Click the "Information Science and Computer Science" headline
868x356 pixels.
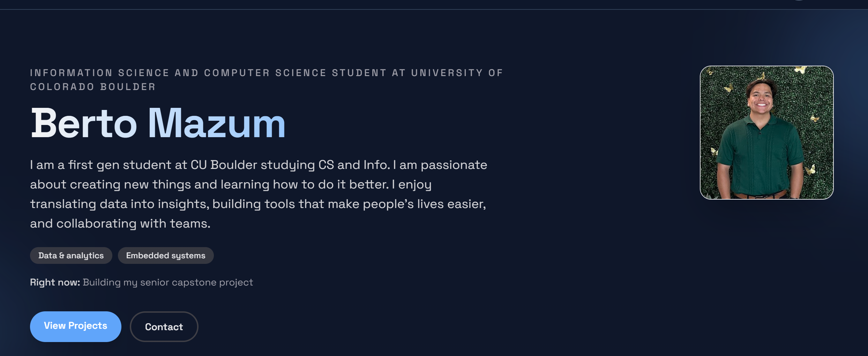tap(178, 73)
